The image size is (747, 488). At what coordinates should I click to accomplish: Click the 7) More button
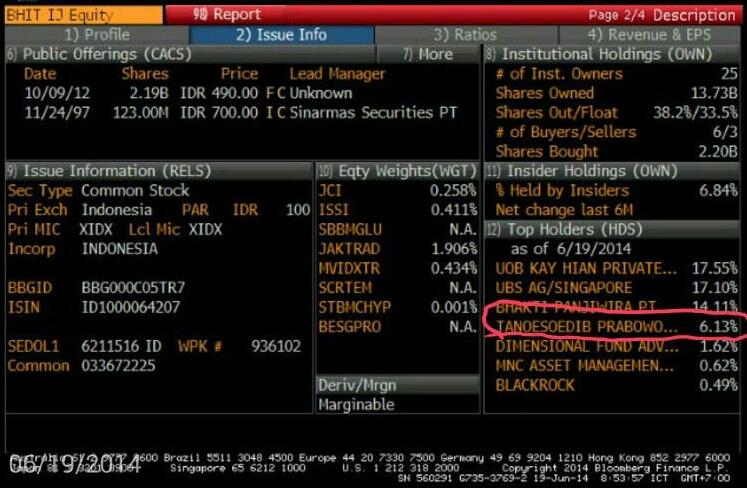(x=428, y=54)
